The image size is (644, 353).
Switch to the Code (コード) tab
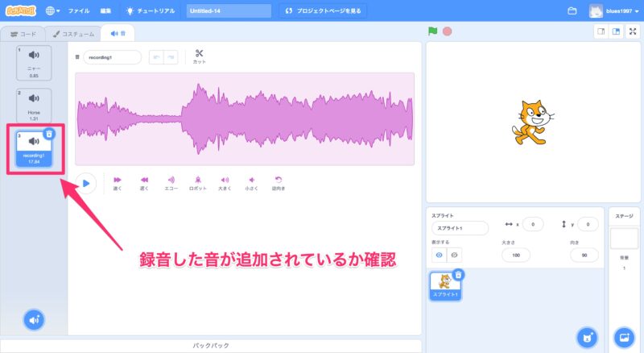coord(23,34)
